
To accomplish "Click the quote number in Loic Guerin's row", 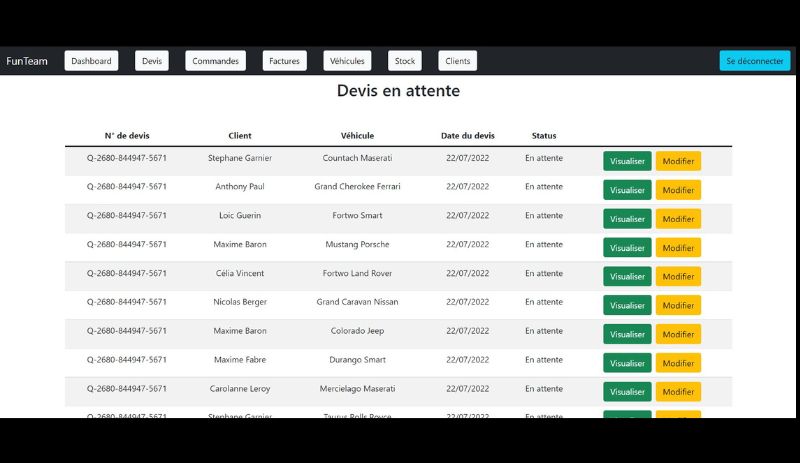I will click(127, 215).
